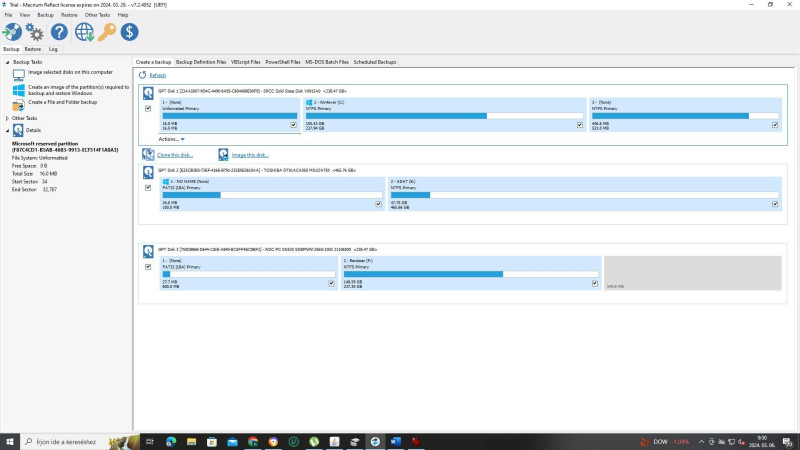Open Task View on the taskbar
The width and height of the screenshot is (800, 450).
pos(149,442)
